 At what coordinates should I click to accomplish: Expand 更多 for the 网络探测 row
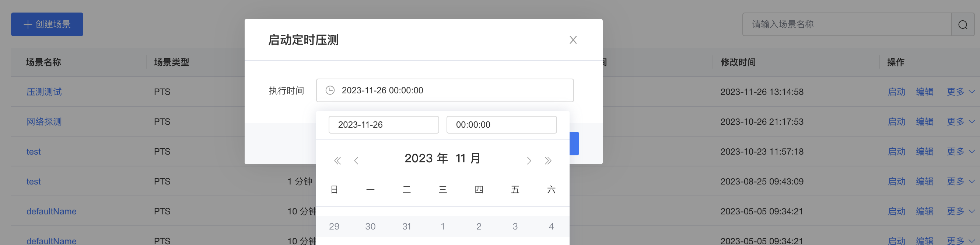(960, 121)
